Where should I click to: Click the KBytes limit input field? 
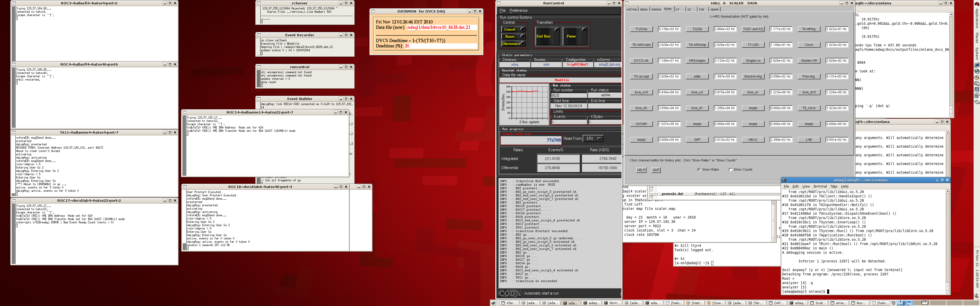pos(605,122)
